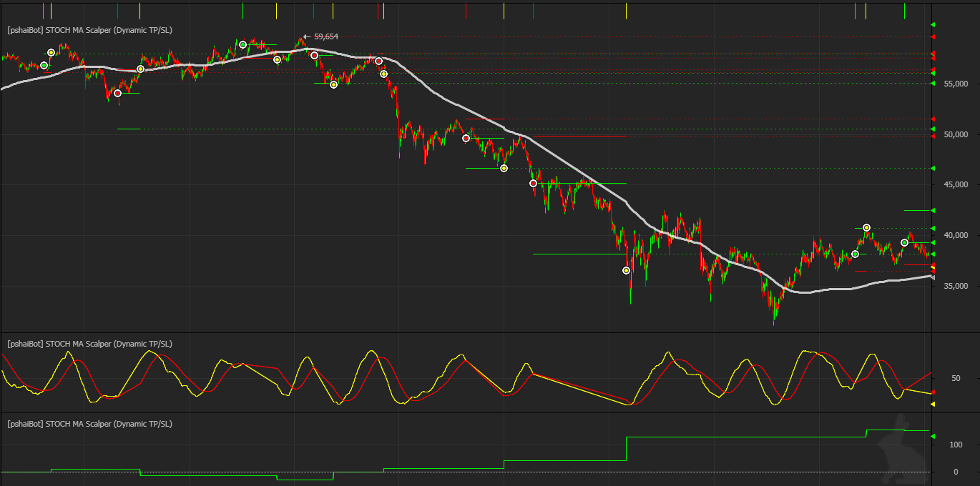This screenshot has height=486, width=980.
Task: Select the yellow trade marker at the 36,500 low
Action: [627, 270]
